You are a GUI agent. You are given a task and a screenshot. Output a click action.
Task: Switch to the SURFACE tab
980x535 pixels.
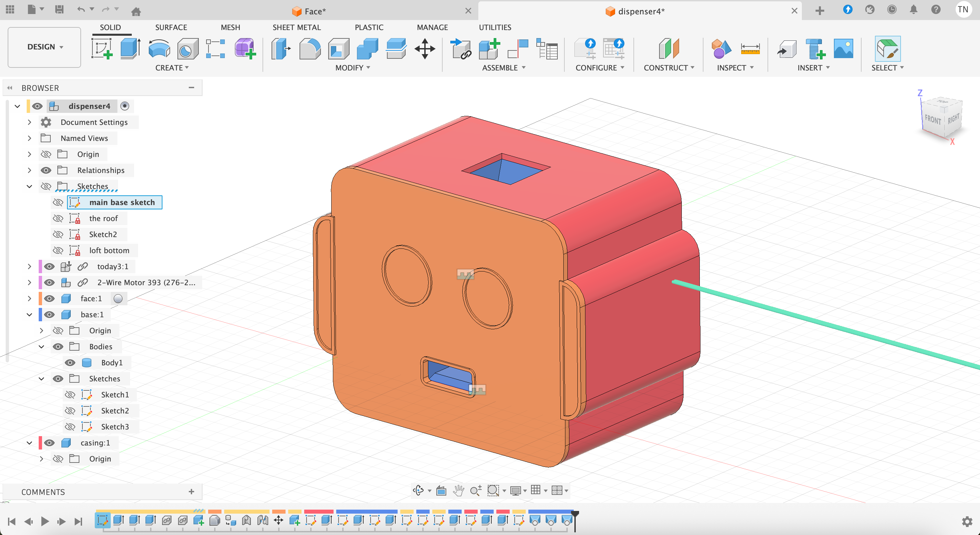tap(171, 27)
